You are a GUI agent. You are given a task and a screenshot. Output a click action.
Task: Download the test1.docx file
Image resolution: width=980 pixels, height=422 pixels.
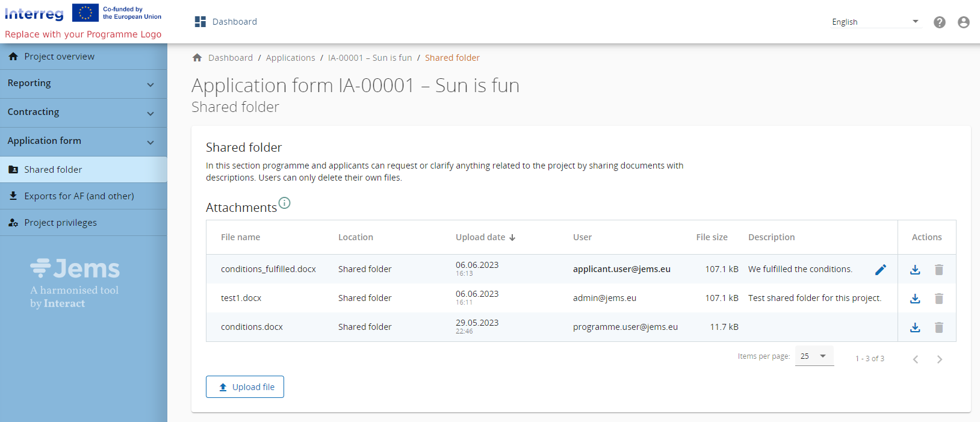click(x=915, y=299)
